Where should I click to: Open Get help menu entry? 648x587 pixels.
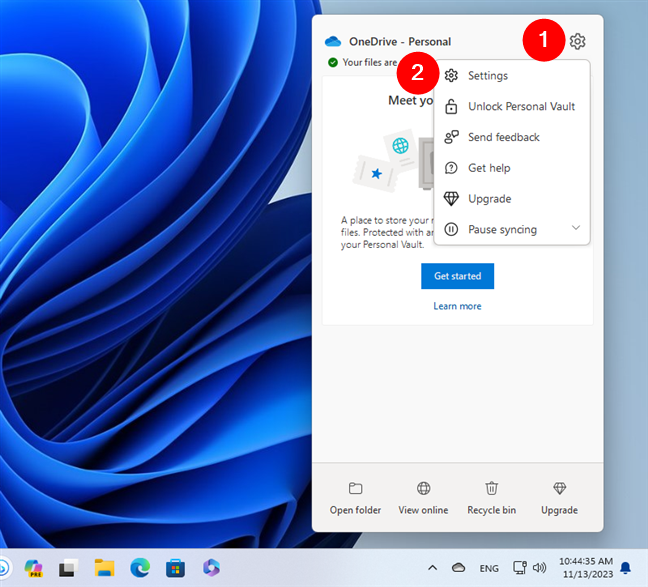[512, 168]
